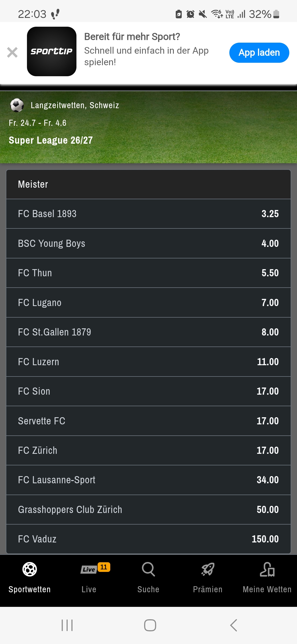Pick FC Vaduz at 150.00
297x644 pixels.
pos(148,539)
